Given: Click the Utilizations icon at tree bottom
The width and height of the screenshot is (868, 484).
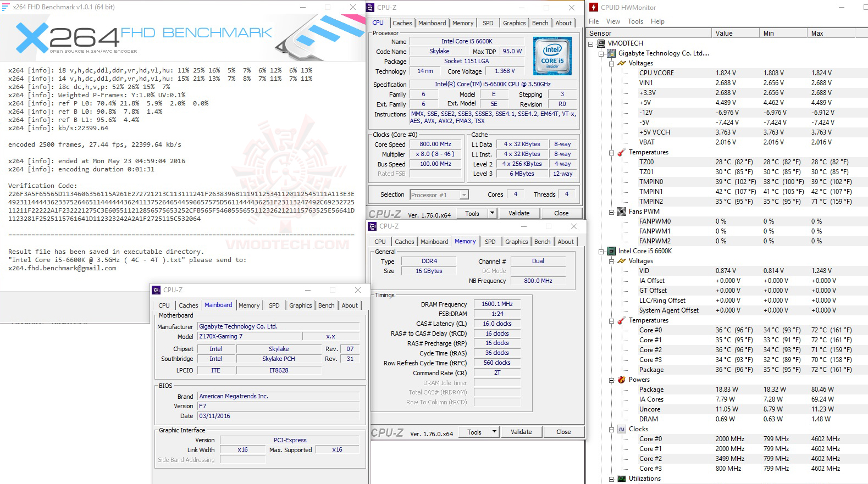Looking at the screenshot, I should (622, 479).
